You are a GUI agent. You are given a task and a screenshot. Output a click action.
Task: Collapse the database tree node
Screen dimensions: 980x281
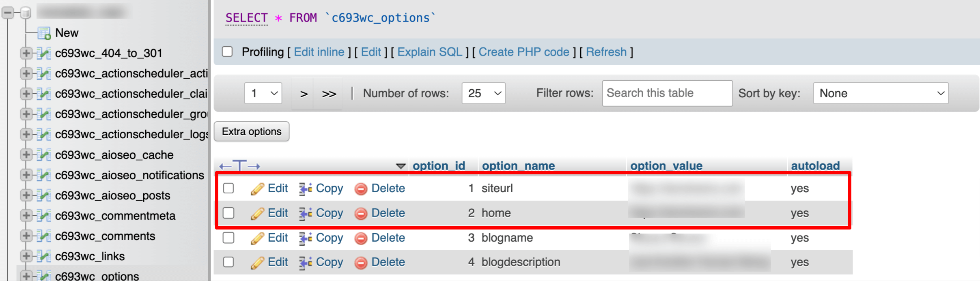8,13
